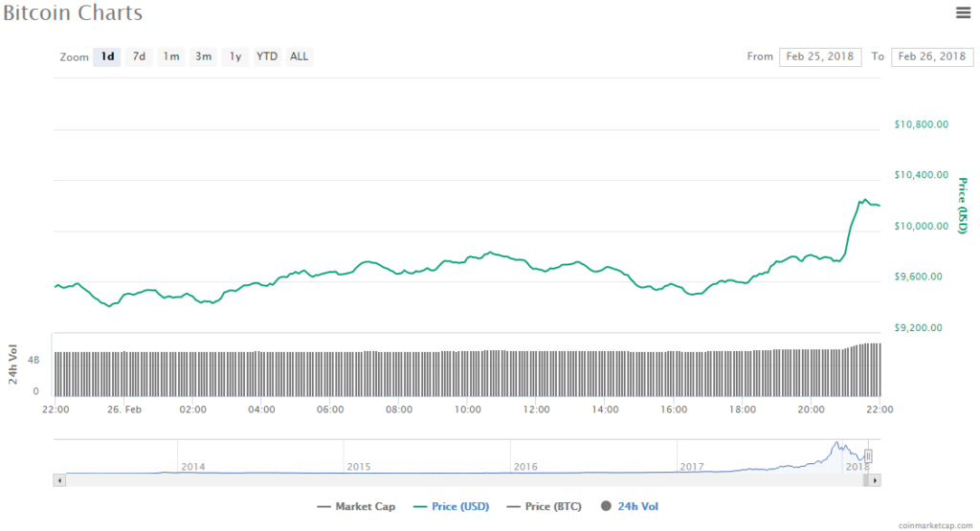The height and width of the screenshot is (531, 980).
Task: Set chart zoom to 1y
Action: click(x=234, y=56)
